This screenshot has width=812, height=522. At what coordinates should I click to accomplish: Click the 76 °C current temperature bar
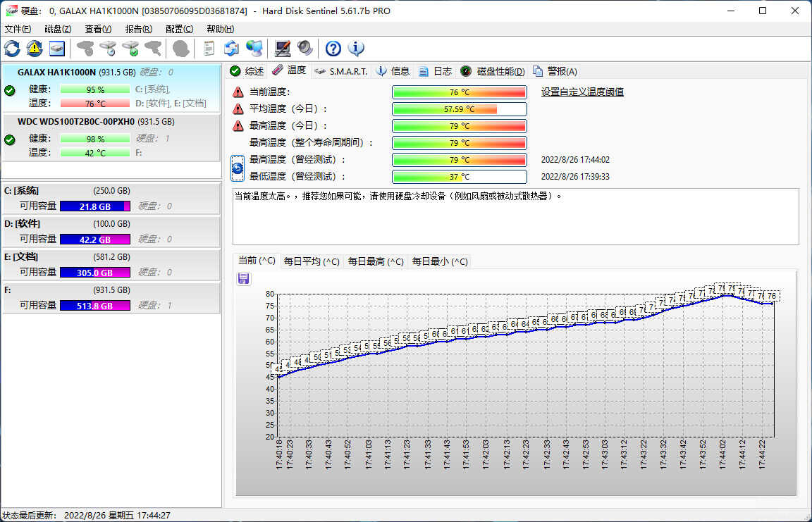pyautogui.click(x=460, y=92)
